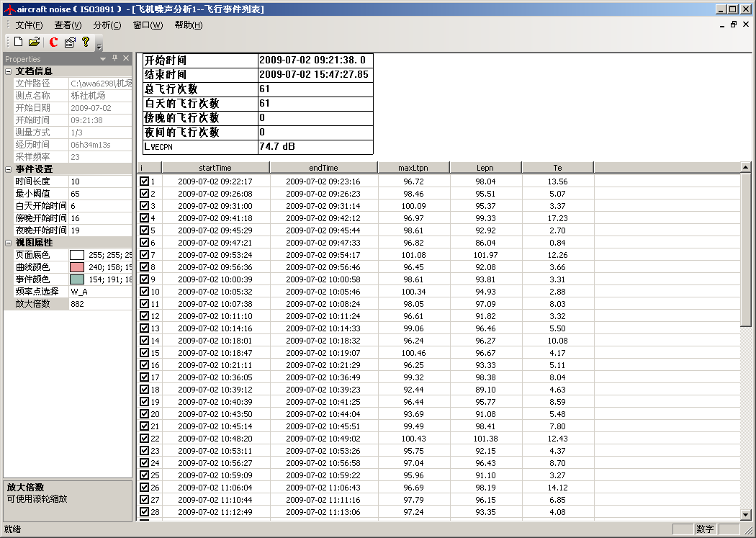Open the 分析(C) menu
Image resolution: width=756 pixels, height=538 pixels.
(107, 25)
